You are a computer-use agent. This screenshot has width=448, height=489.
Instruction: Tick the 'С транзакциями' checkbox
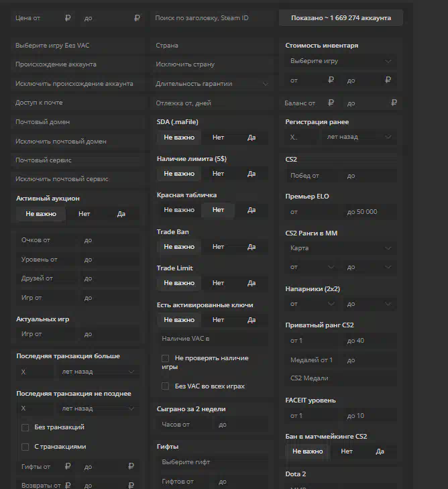[25, 447]
